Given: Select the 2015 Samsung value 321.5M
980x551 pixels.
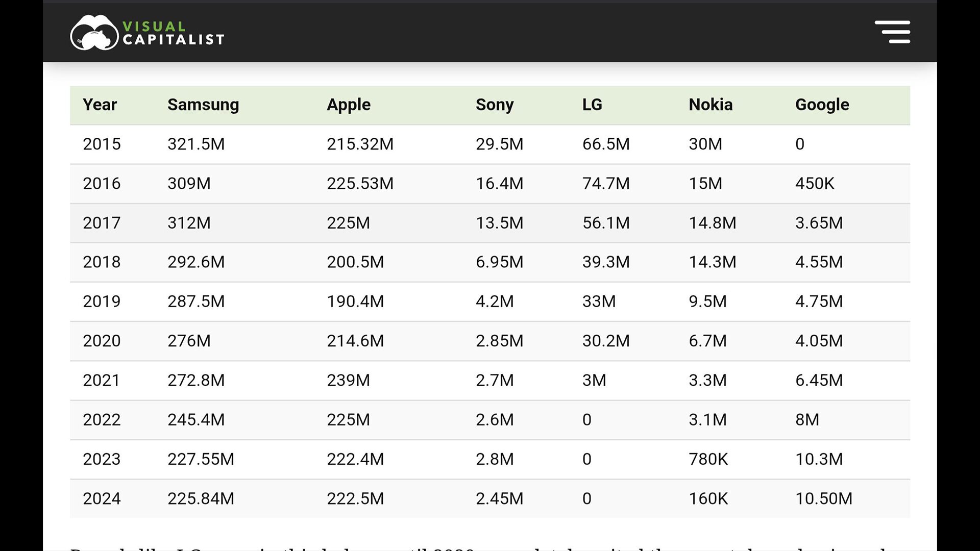Looking at the screenshot, I should click(196, 144).
